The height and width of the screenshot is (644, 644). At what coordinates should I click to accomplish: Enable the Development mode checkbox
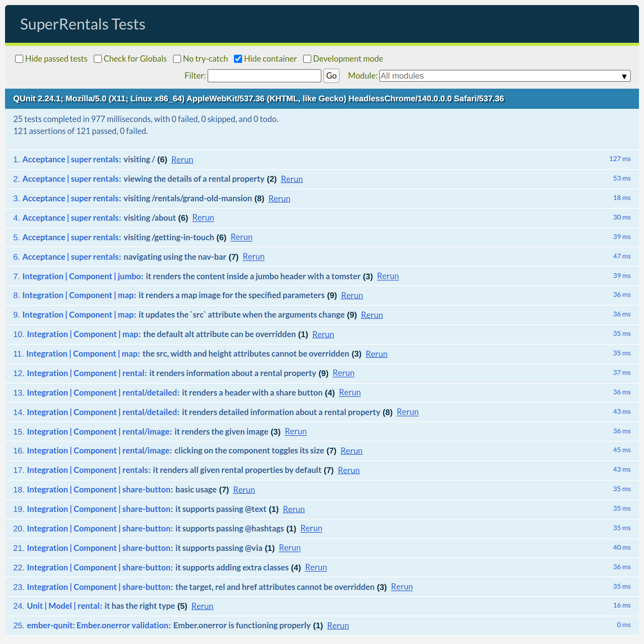click(x=307, y=59)
